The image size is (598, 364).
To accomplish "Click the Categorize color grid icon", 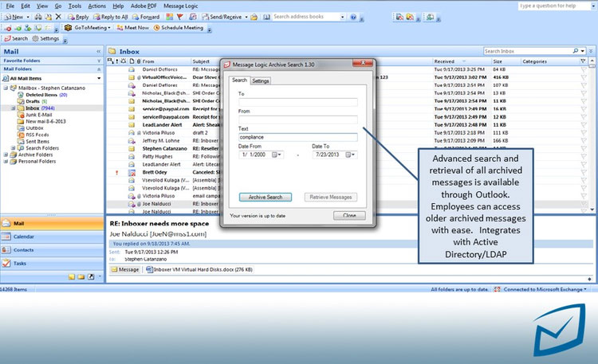I will tap(169, 17).
